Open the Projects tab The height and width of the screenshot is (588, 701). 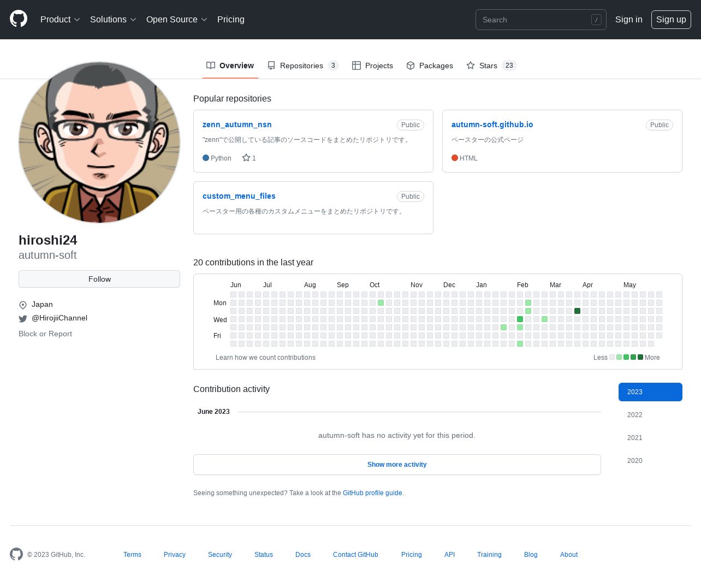[x=372, y=66]
